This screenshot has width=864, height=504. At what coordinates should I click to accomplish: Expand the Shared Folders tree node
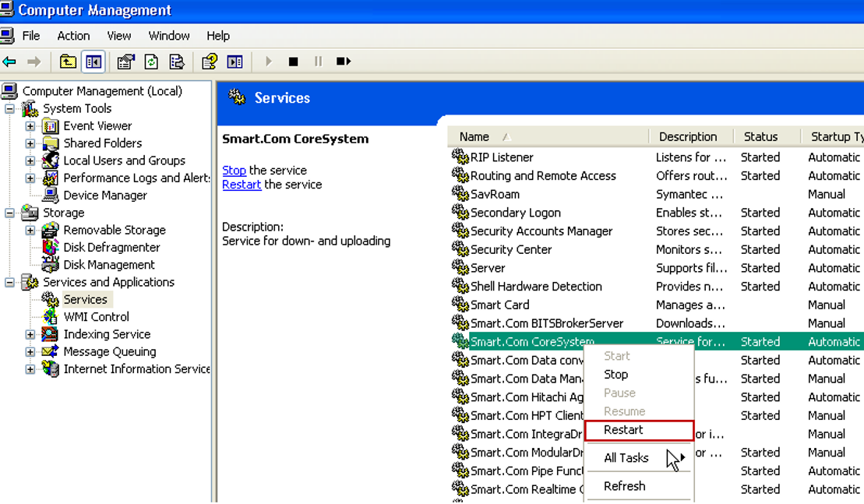pyautogui.click(x=30, y=143)
